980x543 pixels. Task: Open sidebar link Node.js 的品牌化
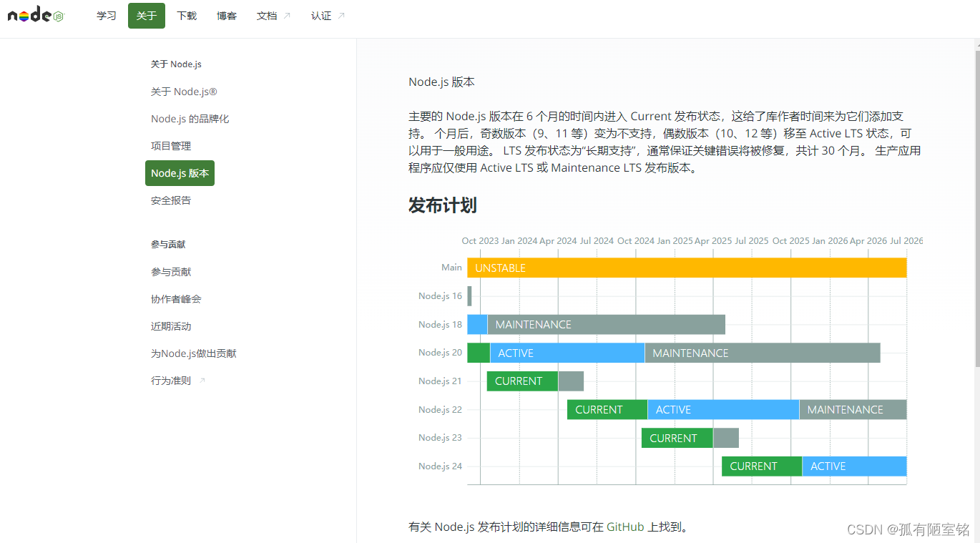[x=190, y=119]
